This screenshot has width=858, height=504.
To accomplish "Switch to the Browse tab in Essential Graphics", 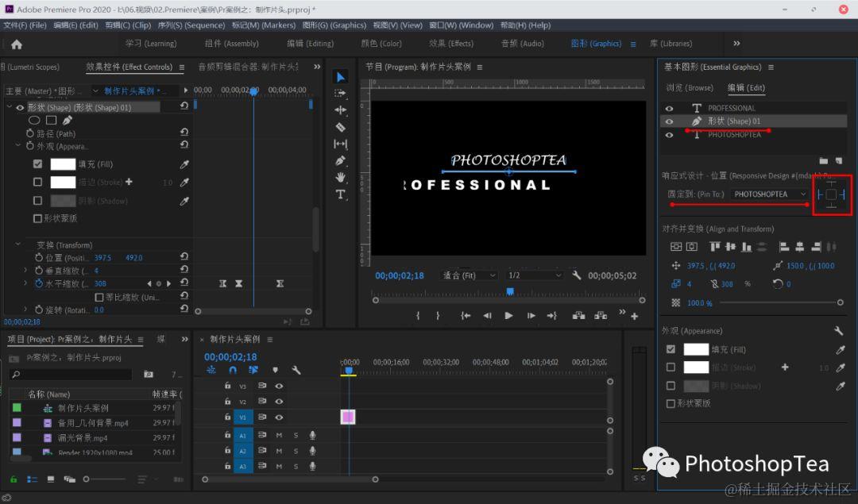I will (690, 87).
